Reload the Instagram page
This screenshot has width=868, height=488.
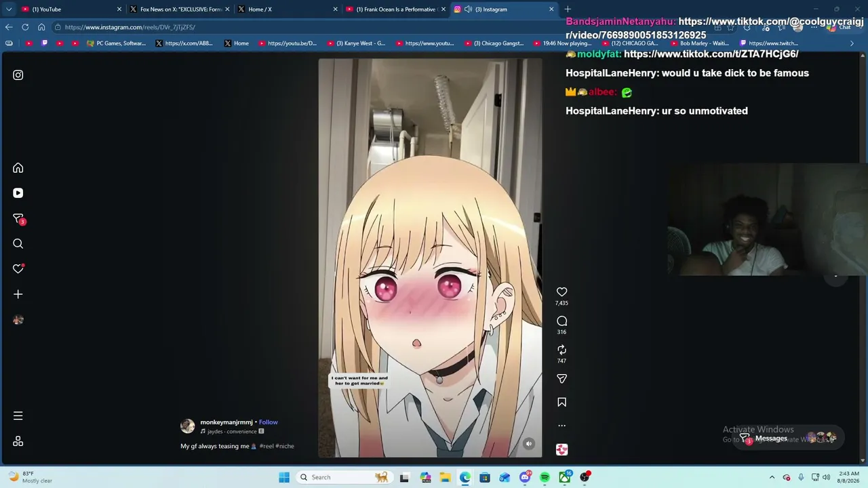(25, 27)
